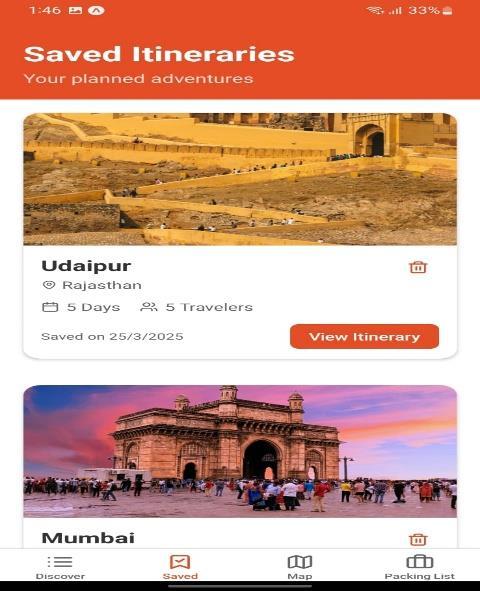
Task: Click the Saved Itineraries header title
Action: pyautogui.click(x=159, y=54)
